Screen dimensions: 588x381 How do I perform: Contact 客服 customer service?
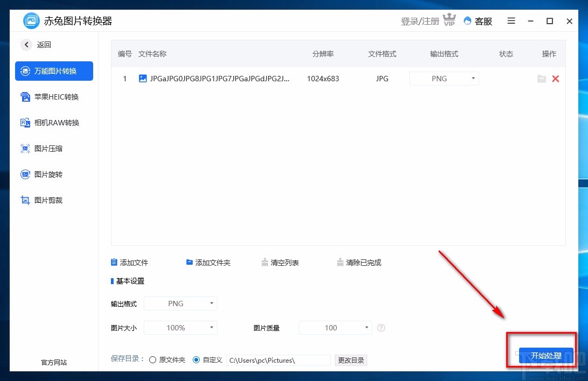[x=478, y=21]
